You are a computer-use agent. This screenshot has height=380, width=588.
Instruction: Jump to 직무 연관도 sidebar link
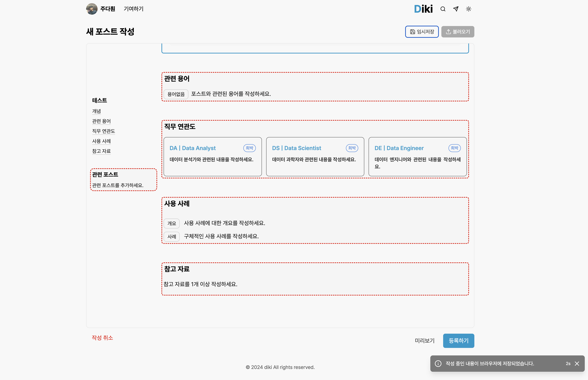(x=103, y=131)
